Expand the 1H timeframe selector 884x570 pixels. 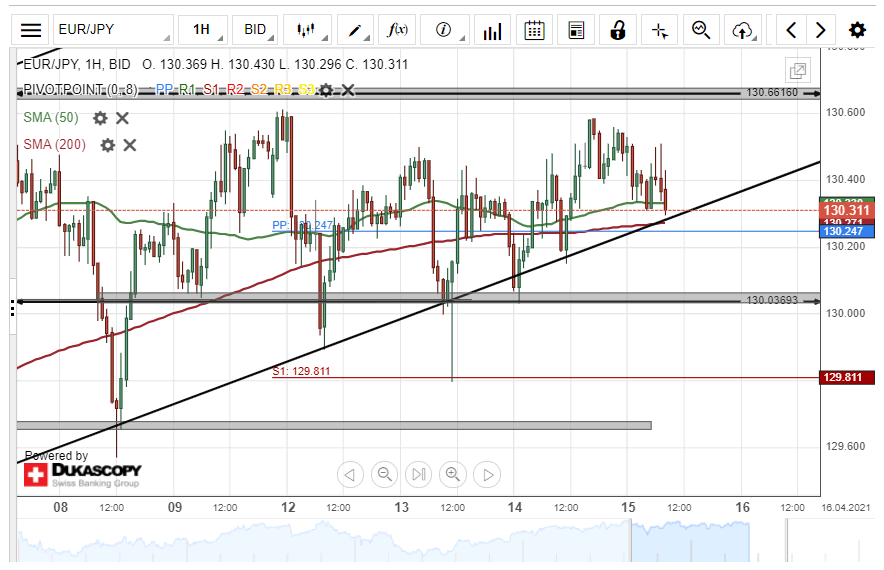(x=202, y=30)
